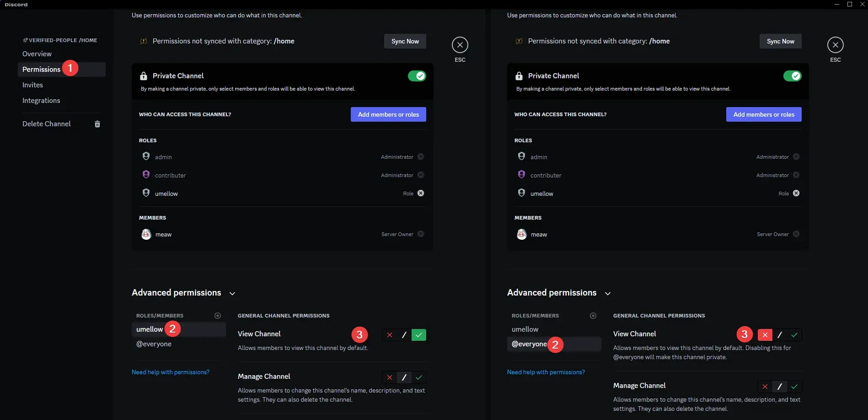Image resolution: width=868 pixels, height=420 pixels.
Task: Deny View Channel for umellow with red X
Action: 390,335
